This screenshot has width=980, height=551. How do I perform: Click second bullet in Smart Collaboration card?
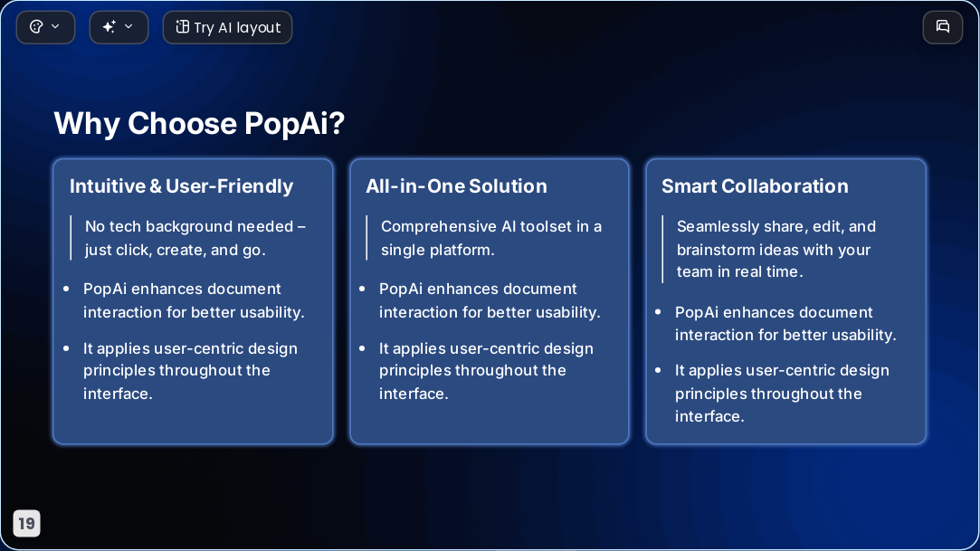point(782,394)
